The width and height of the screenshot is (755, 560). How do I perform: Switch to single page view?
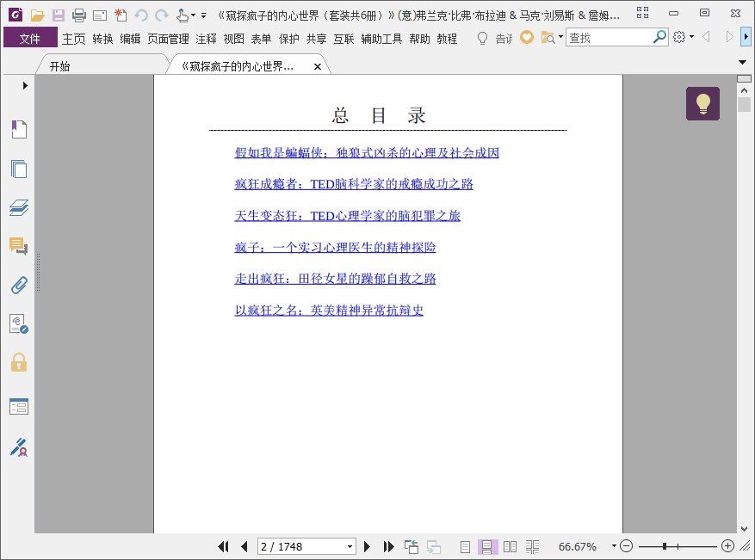click(465, 546)
